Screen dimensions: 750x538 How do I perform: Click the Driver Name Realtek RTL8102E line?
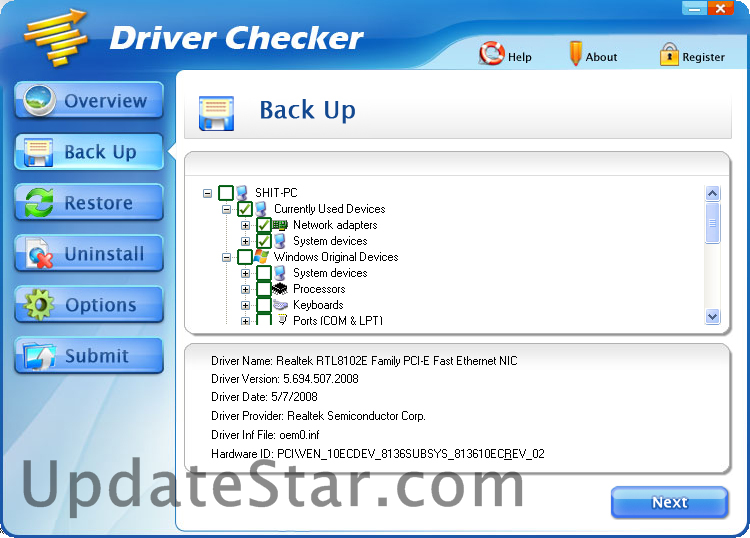tap(364, 361)
